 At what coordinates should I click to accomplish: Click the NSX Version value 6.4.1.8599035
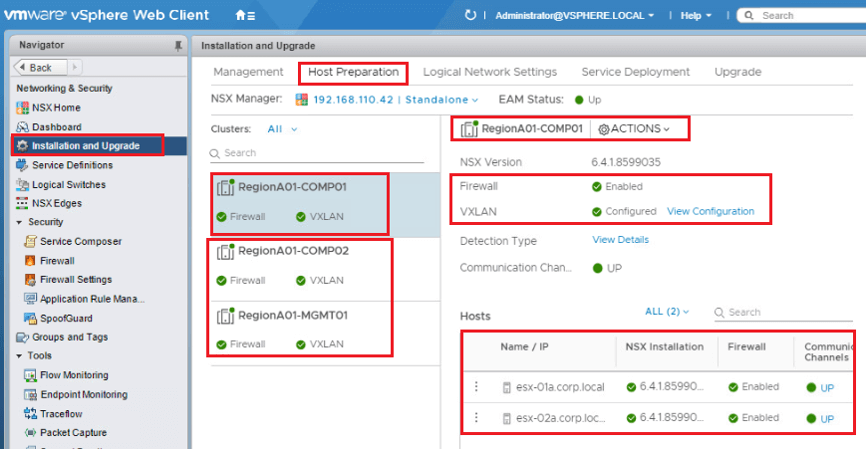pos(626,162)
